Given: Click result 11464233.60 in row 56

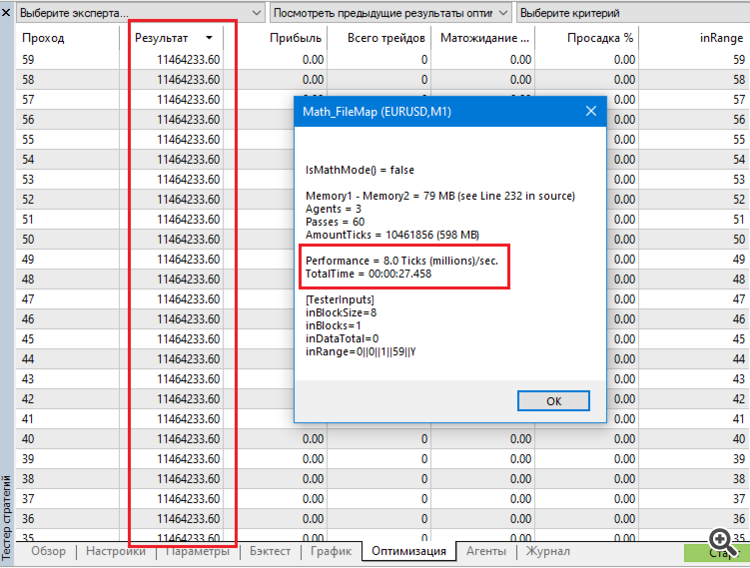Looking at the screenshot, I should click(188, 120).
